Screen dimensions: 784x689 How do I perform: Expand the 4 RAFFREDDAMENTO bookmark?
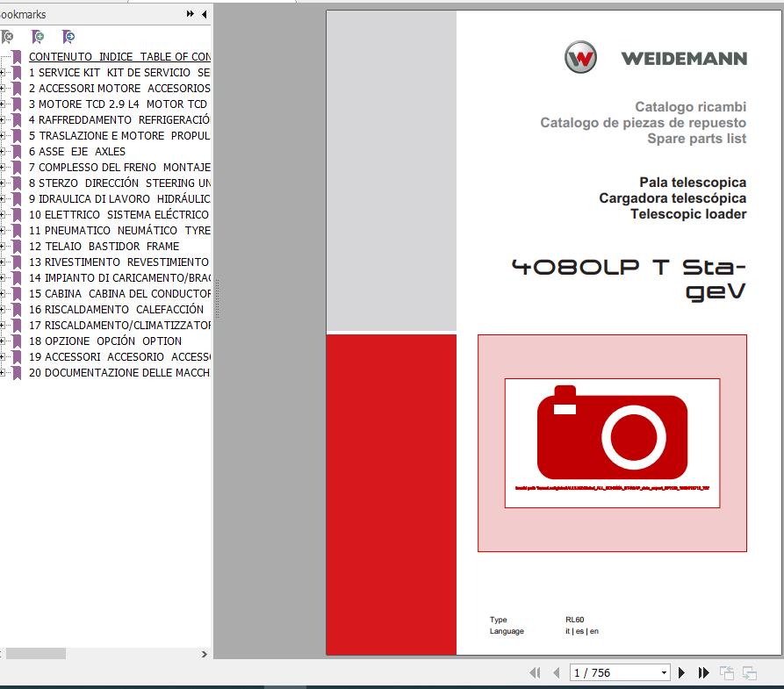tap(2, 120)
